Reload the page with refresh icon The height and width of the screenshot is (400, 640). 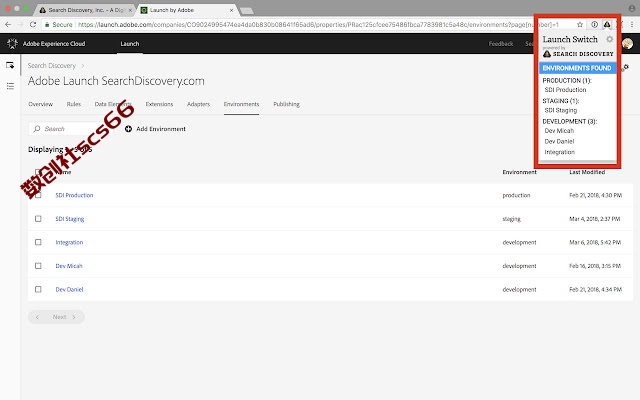[x=33, y=24]
